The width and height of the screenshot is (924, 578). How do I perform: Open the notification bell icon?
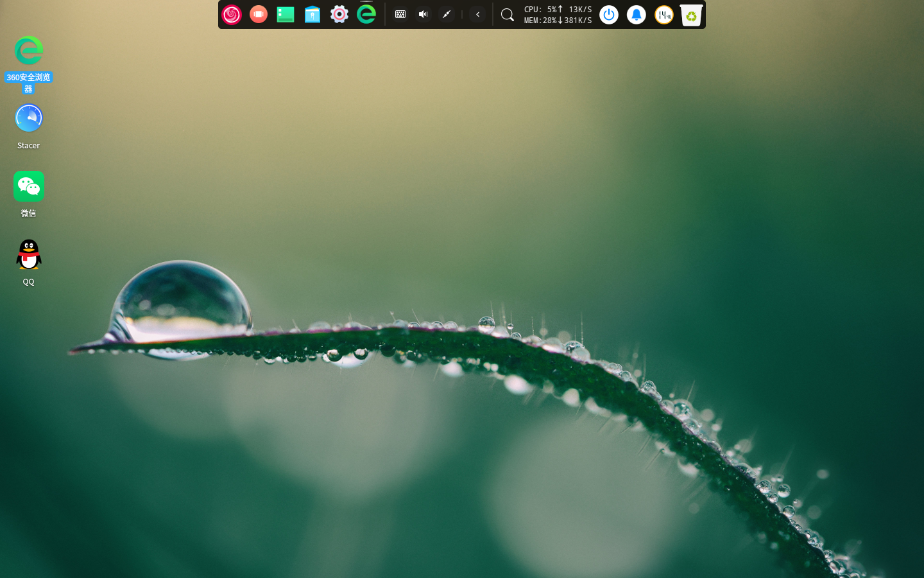(637, 14)
